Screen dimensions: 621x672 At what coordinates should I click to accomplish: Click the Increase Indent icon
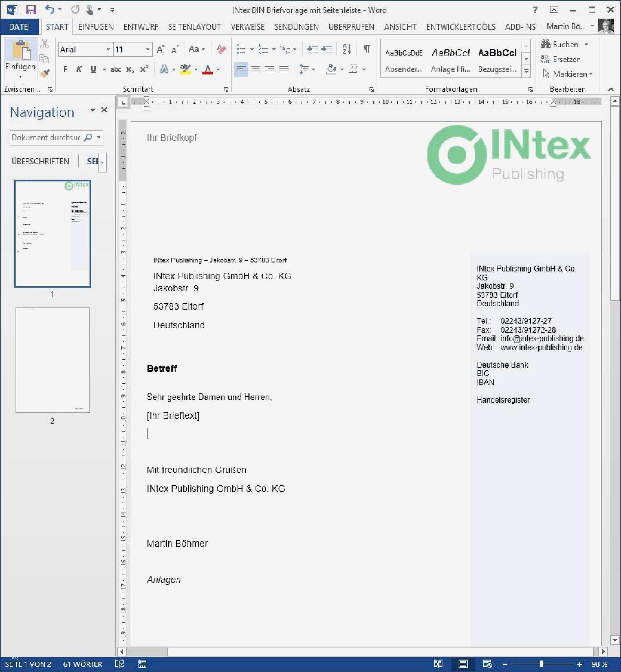click(x=327, y=49)
